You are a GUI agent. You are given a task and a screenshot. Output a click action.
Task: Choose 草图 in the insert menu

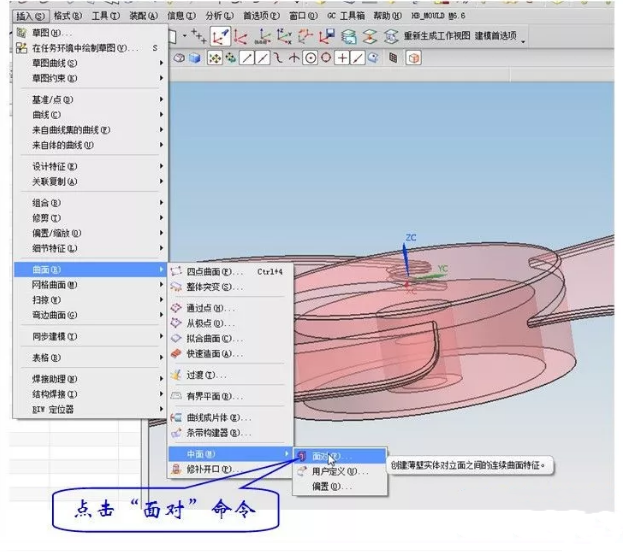(90, 33)
